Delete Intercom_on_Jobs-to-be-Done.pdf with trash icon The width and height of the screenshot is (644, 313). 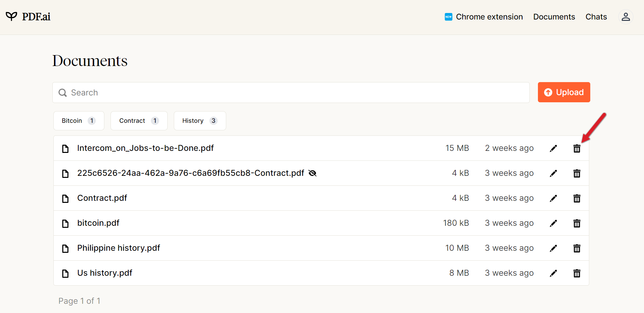(x=577, y=148)
